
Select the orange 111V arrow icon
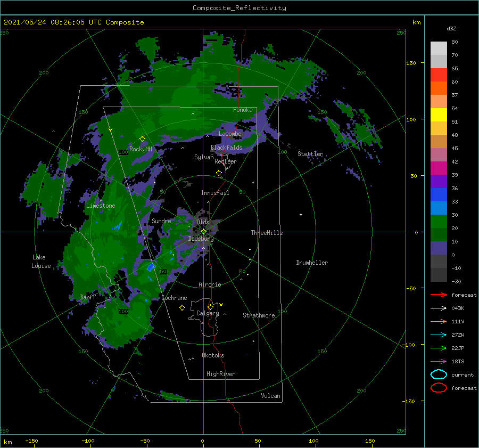[439, 321]
